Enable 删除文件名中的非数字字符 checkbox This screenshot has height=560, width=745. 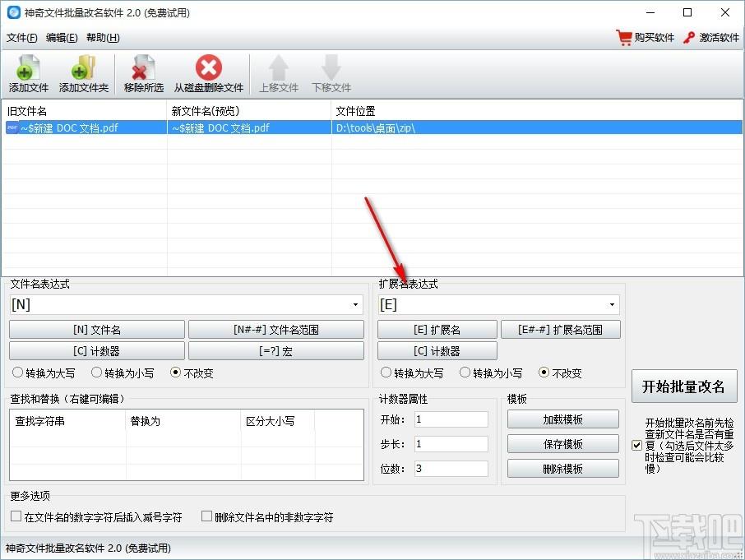[206, 516]
